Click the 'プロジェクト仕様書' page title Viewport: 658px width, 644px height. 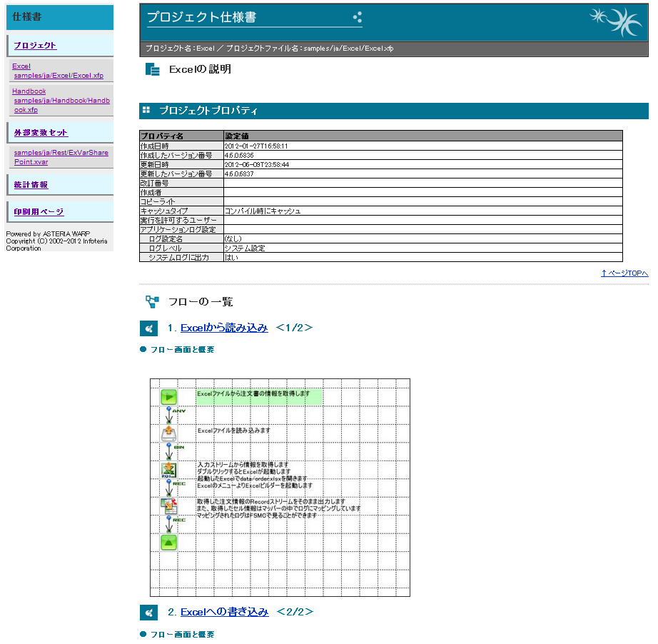(202, 17)
